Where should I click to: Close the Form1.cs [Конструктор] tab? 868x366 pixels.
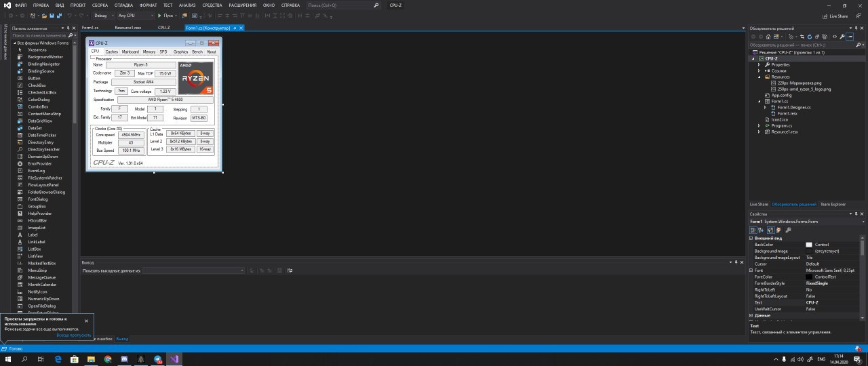[241, 28]
